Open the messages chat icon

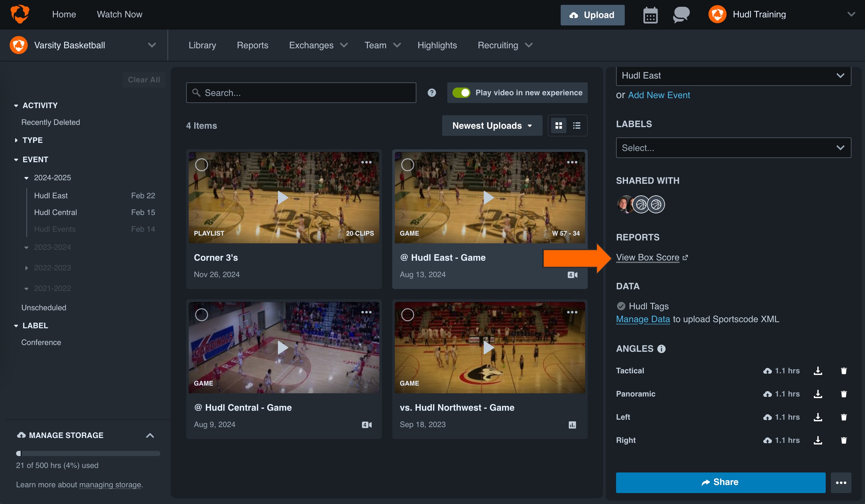pyautogui.click(x=681, y=14)
